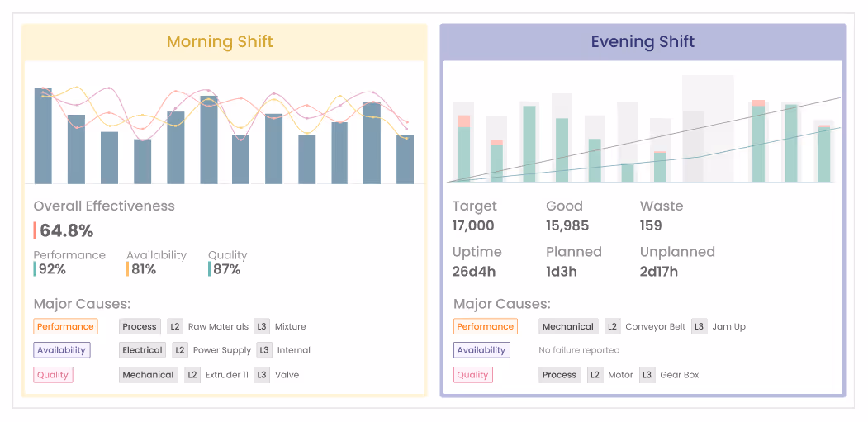Click the L3 badge beside Valve

(262, 375)
